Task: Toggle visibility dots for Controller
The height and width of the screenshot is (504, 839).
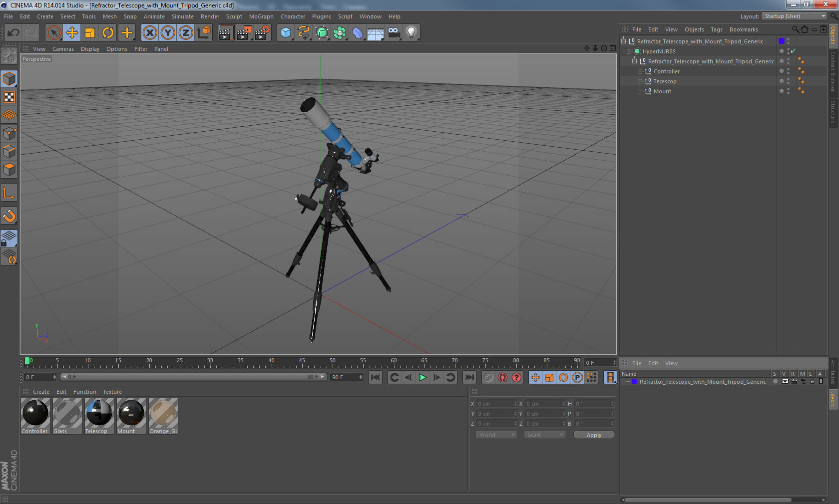Action: click(x=788, y=71)
